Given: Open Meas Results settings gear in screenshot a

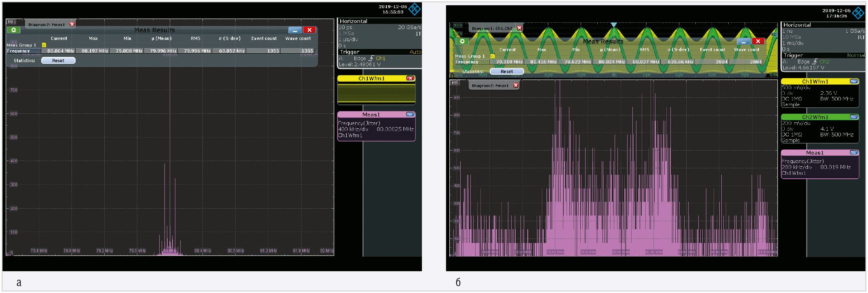Looking at the screenshot, I should tap(14, 30).
